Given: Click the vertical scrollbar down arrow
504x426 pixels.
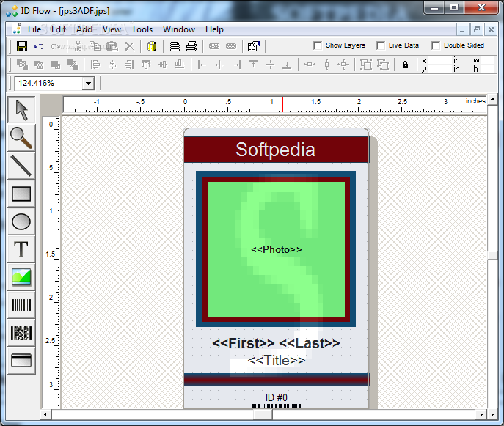Looking at the screenshot, I should (492, 414).
